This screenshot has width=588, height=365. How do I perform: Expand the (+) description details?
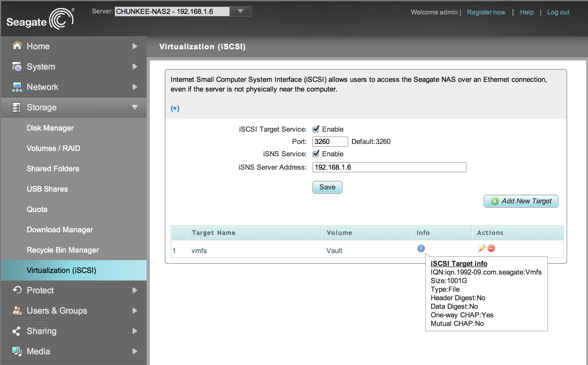click(175, 108)
